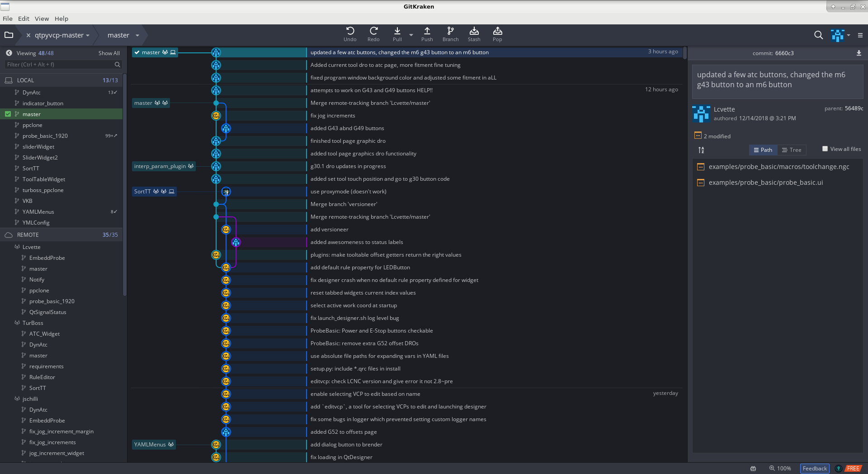Click the commit graph vertical scrollbar

[685, 53]
